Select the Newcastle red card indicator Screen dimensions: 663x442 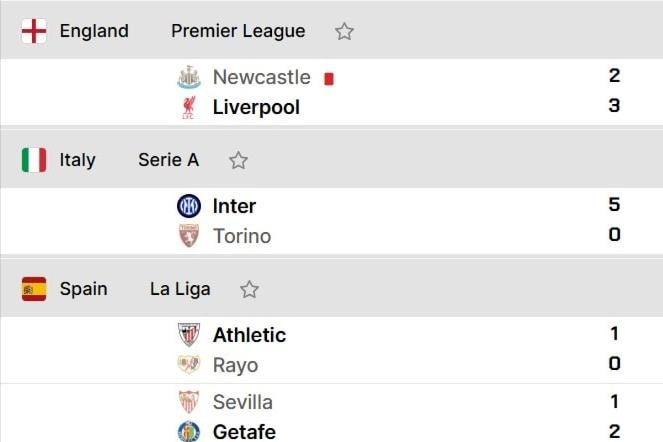329,79
